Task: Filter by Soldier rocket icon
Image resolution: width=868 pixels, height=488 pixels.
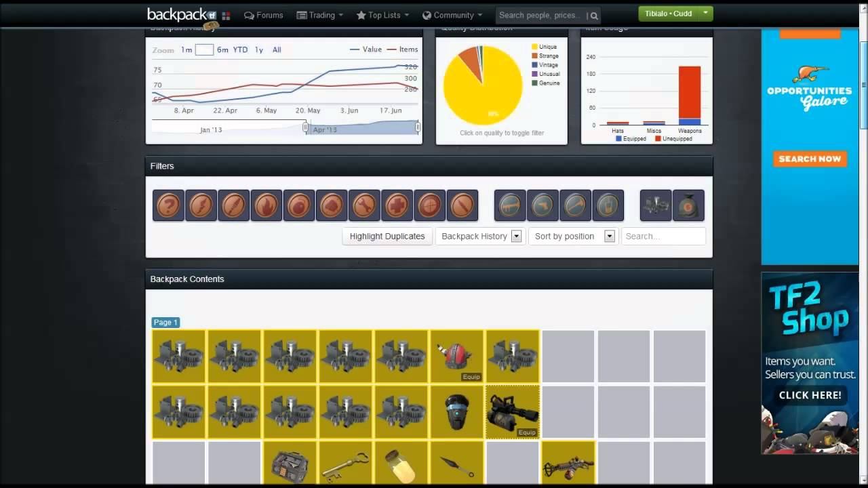Action: pyautogui.click(x=234, y=205)
